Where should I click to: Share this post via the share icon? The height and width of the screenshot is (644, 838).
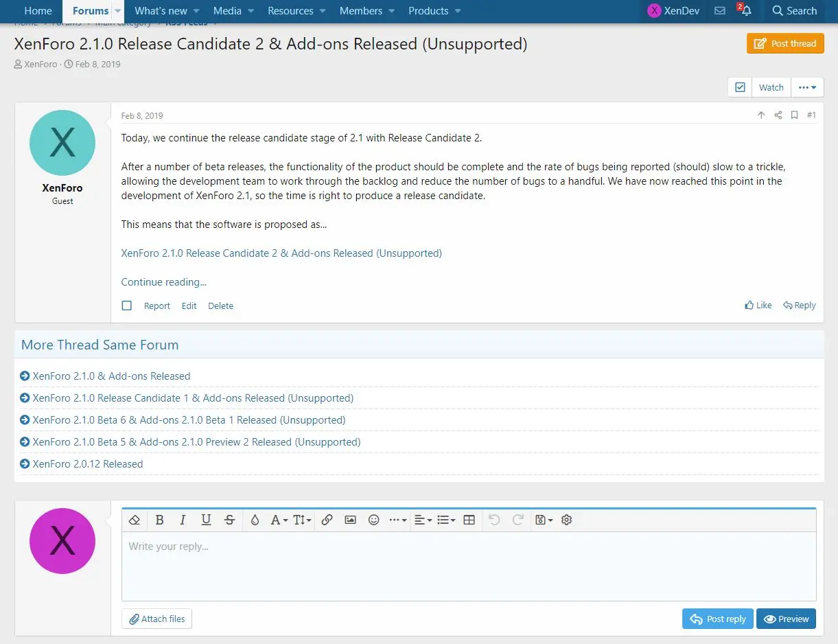click(x=778, y=115)
